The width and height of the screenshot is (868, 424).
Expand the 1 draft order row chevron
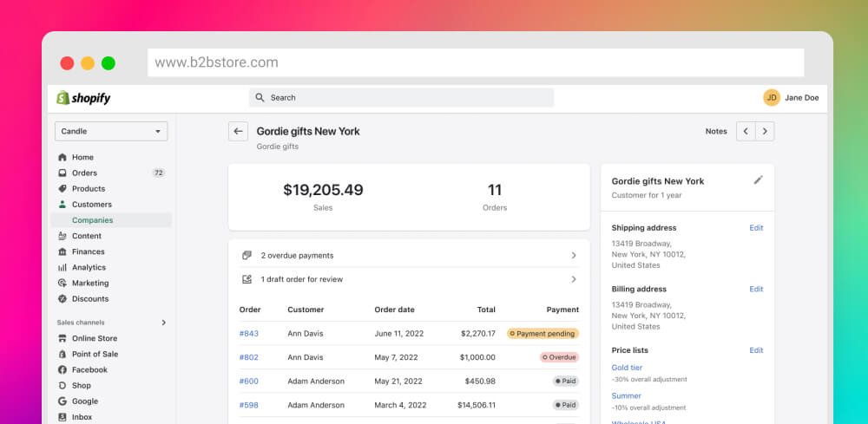(x=574, y=279)
